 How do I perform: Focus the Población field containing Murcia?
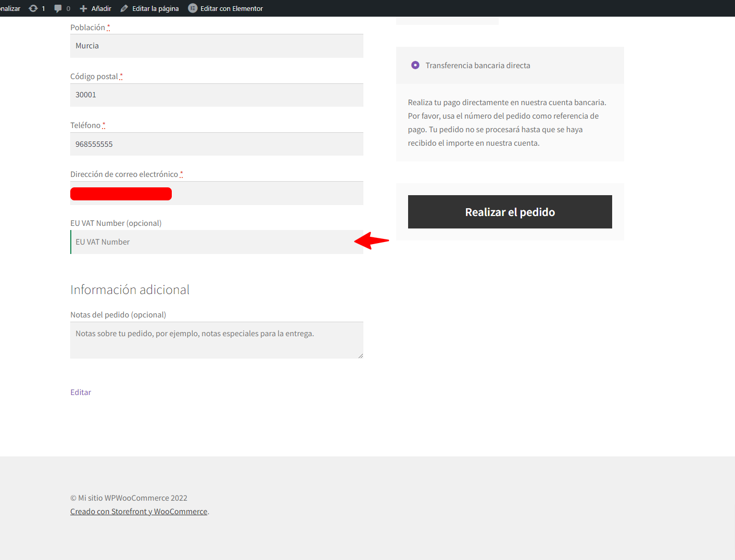click(x=217, y=46)
